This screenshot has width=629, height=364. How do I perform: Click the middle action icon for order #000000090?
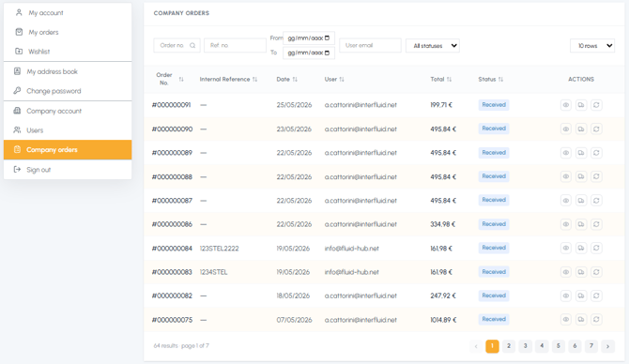point(581,129)
